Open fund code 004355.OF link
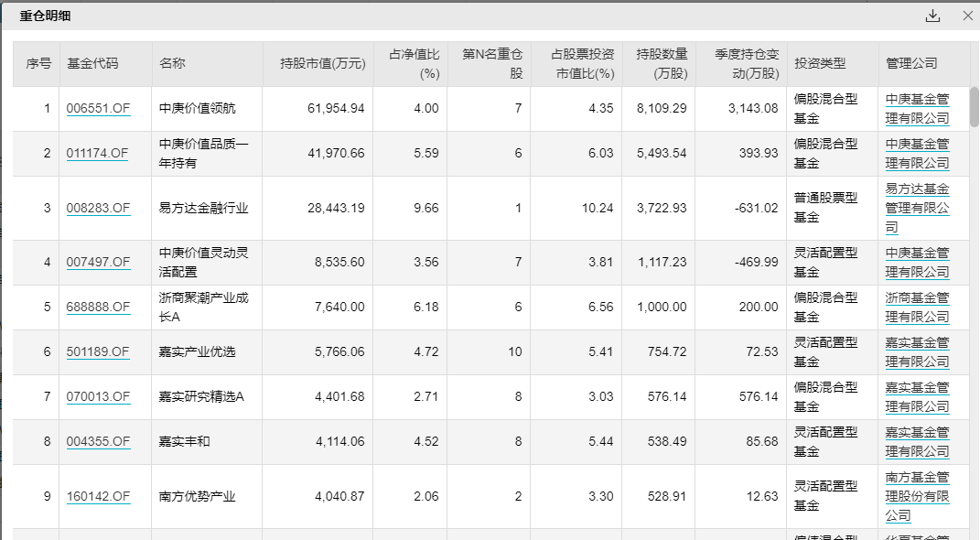Viewport: 980px width, 540px height. [x=98, y=441]
